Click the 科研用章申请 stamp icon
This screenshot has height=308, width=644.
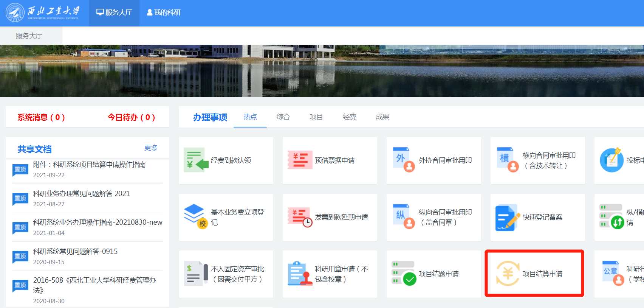pyautogui.click(x=300, y=274)
